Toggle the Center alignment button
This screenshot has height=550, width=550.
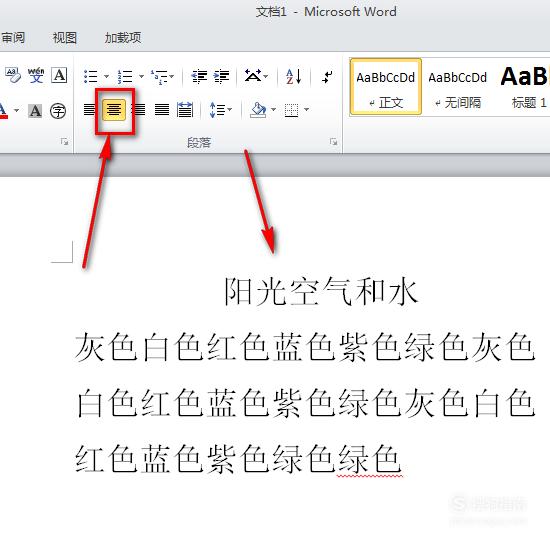point(114,110)
